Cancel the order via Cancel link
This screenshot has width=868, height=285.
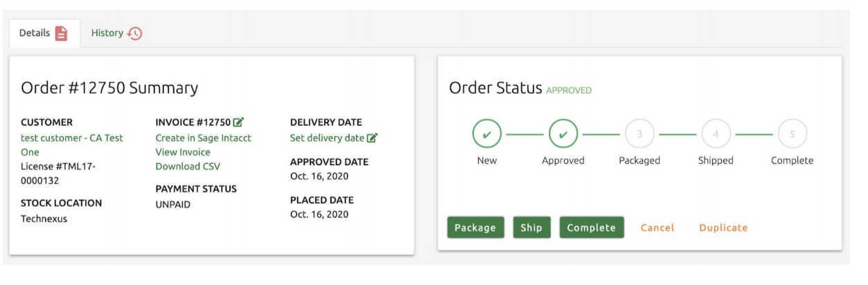tap(657, 228)
